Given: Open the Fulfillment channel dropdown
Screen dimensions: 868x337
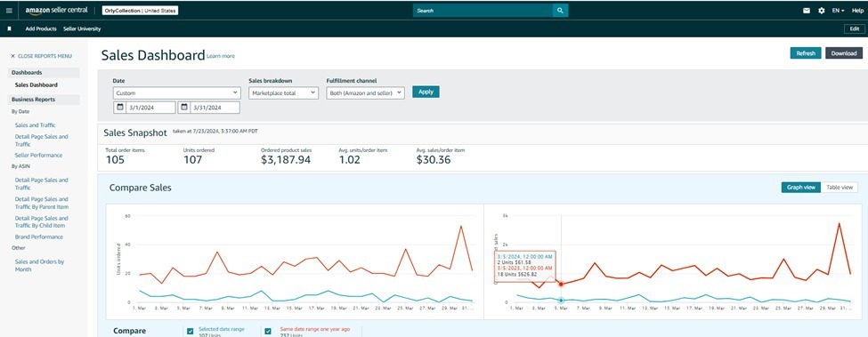Looking at the screenshot, I should click(365, 92).
